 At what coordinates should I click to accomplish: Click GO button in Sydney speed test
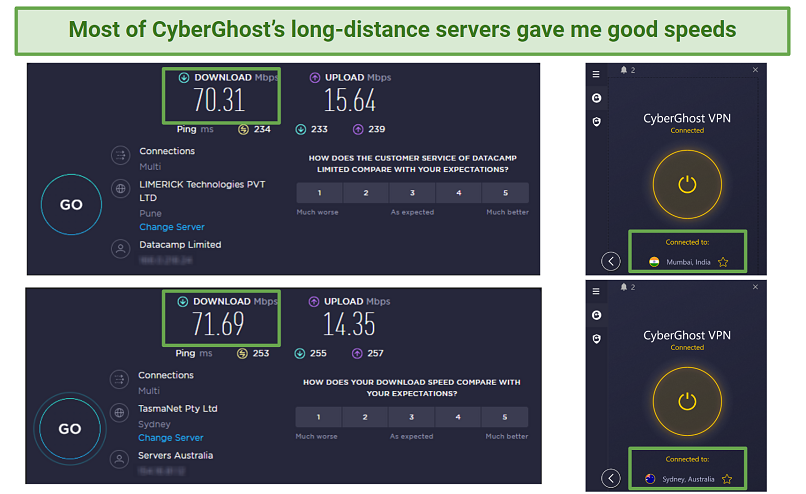pos(70,429)
